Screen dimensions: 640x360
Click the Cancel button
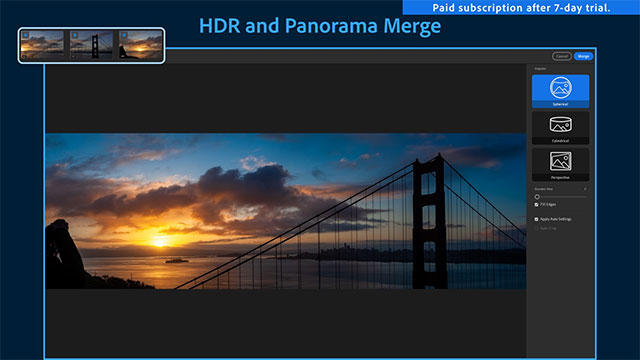coord(562,56)
